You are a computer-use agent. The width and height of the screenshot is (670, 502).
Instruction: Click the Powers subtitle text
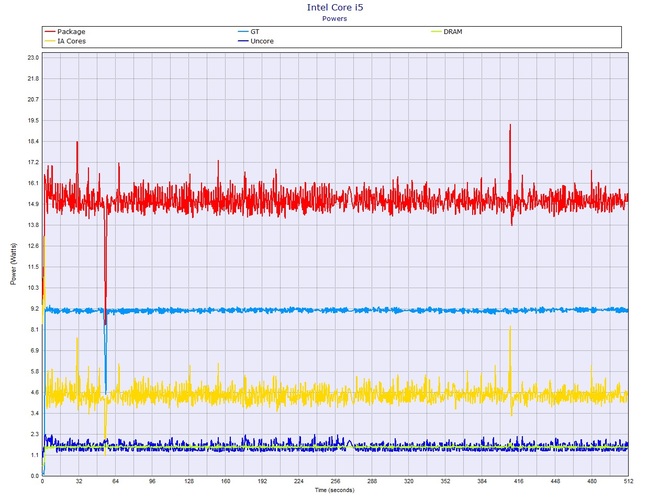[335, 18]
